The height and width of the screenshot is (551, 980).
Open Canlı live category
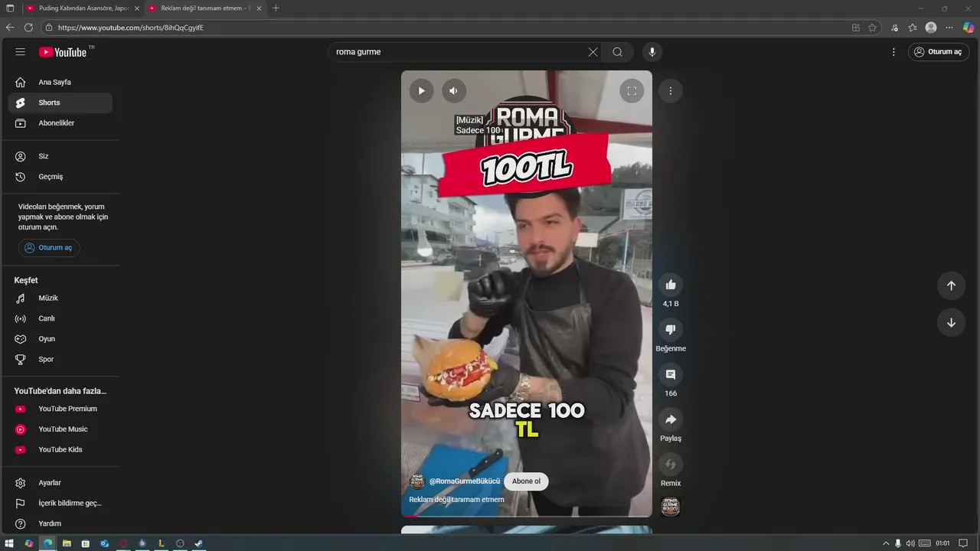(x=60, y=318)
